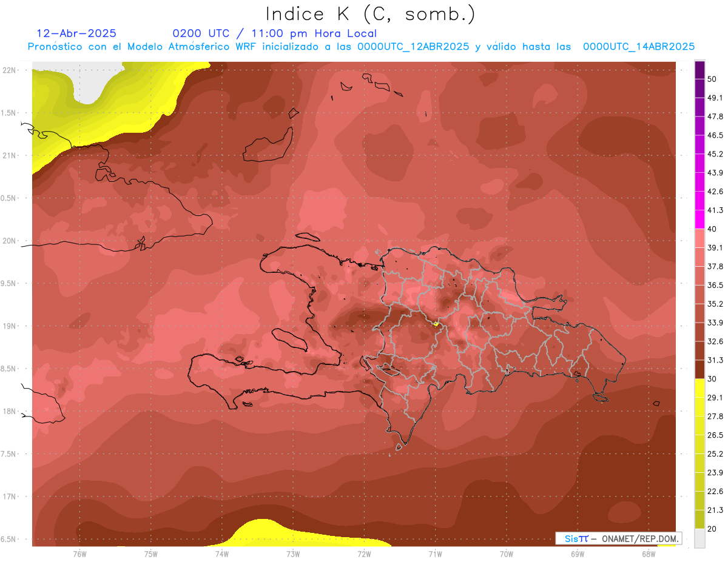The width and height of the screenshot is (728, 562).
Task: Click the legend value "25.2"
Action: [x=715, y=454]
